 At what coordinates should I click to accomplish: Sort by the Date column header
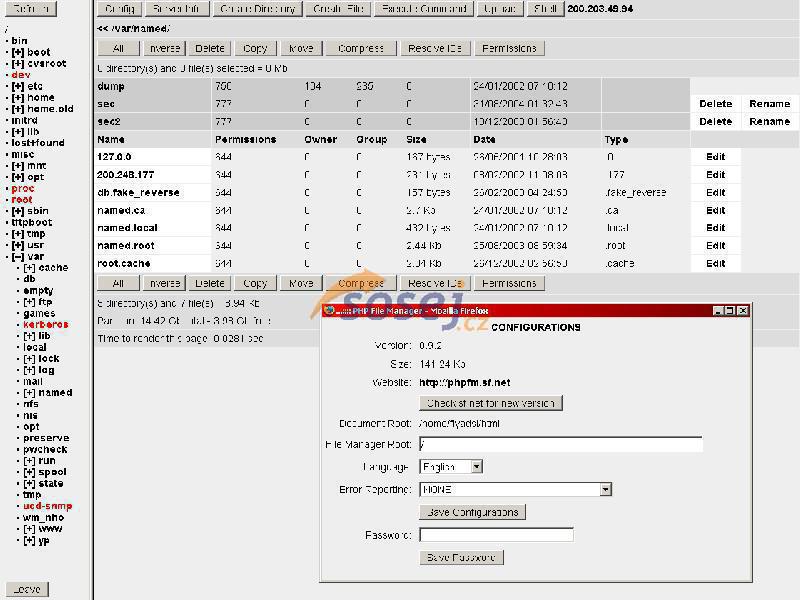tap(484, 139)
